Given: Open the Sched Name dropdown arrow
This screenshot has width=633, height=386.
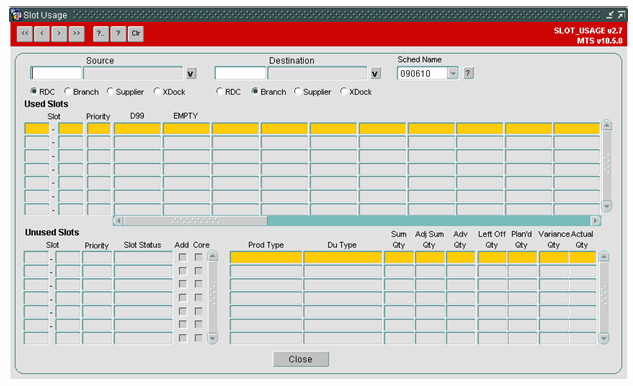Looking at the screenshot, I should click(453, 73).
